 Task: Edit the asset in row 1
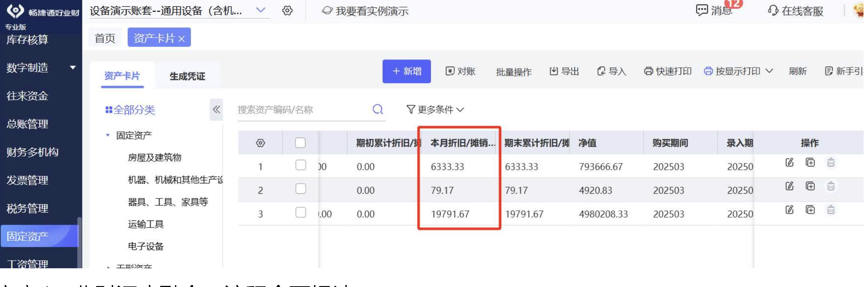pyautogui.click(x=789, y=162)
